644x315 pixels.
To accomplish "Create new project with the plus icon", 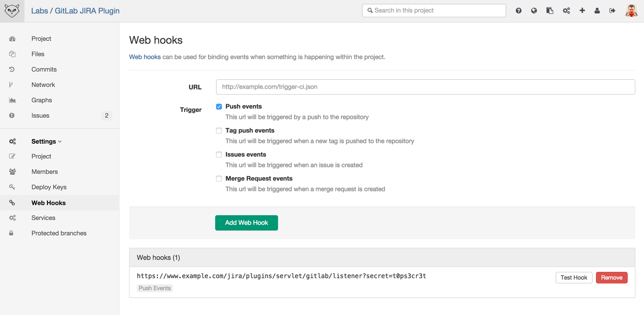I will coord(582,10).
